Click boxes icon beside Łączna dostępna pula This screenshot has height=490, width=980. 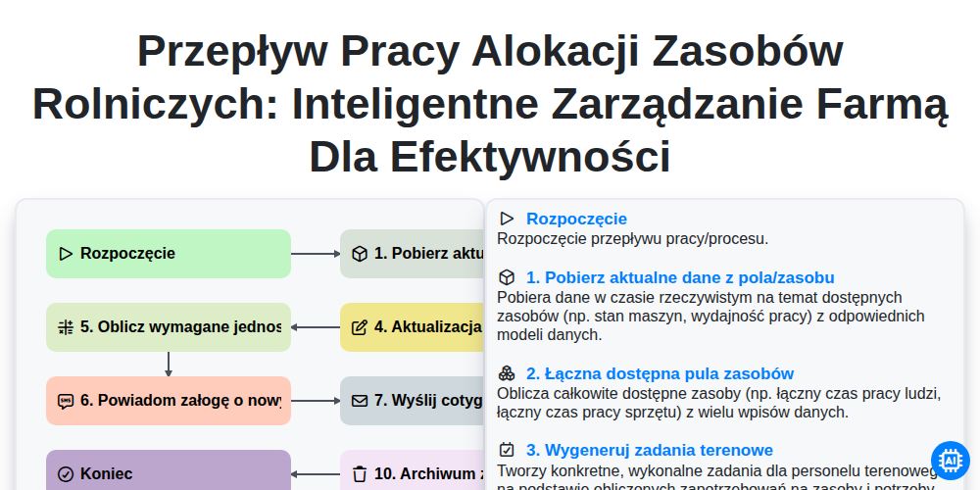tap(507, 373)
